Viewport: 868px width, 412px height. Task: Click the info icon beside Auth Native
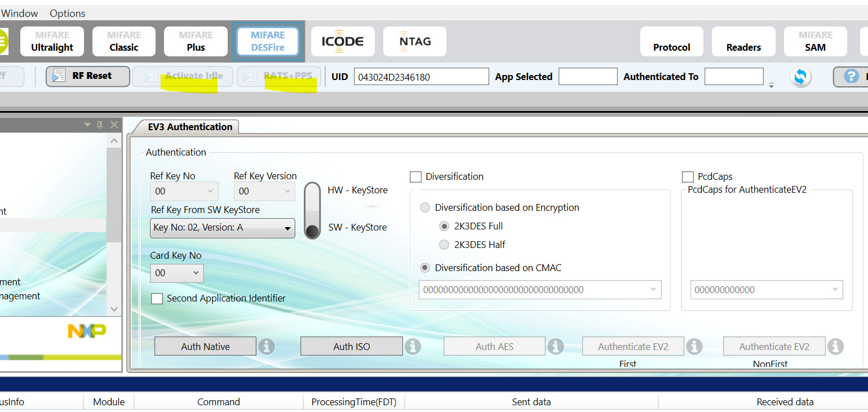pyautogui.click(x=267, y=347)
